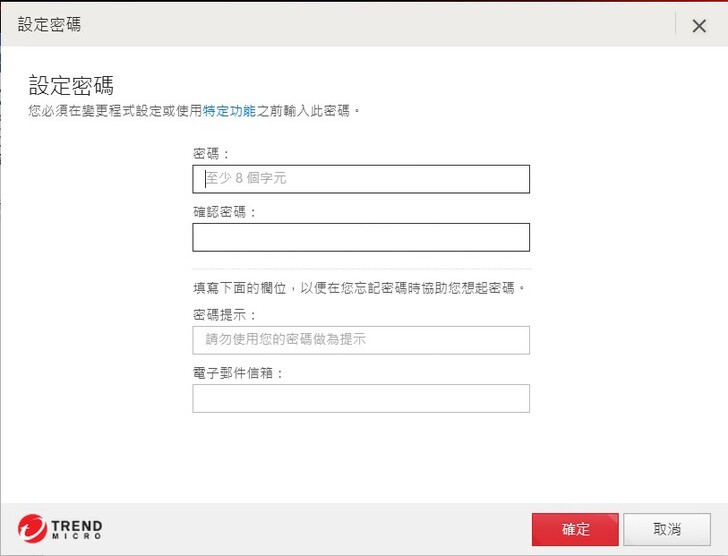Viewport: 728px width, 556px height.
Task: Click the 您必須在變更程式設定 description text
Action: point(115,110)
